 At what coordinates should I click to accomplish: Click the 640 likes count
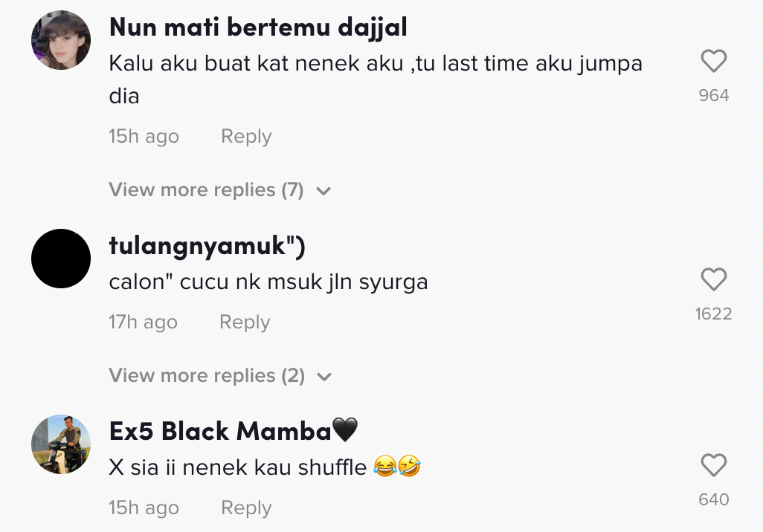tap(714, 499)
